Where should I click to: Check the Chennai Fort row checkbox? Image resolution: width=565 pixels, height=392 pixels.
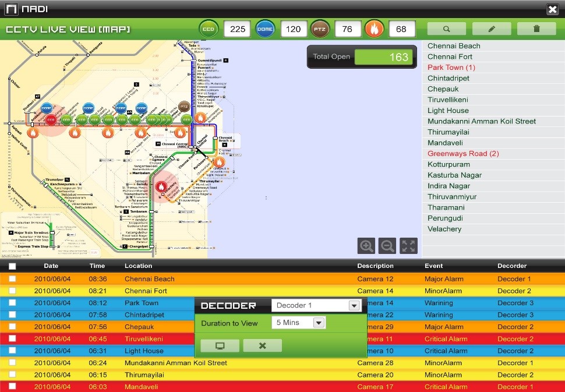(x=12, y=291)
